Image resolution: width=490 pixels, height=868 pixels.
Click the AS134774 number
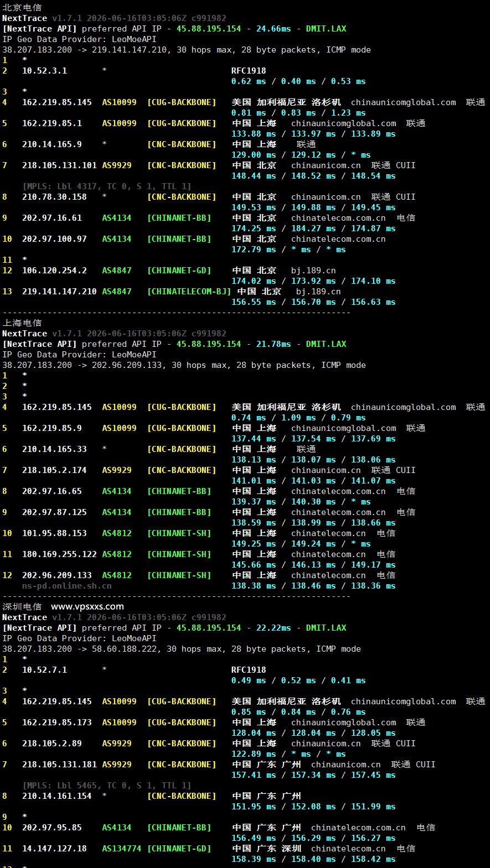tap(122, 849)
